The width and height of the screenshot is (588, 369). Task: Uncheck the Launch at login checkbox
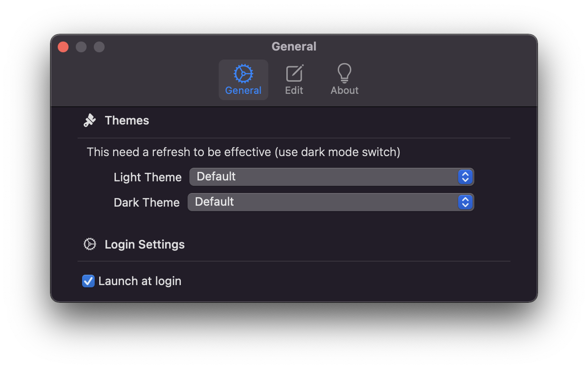click(x=88, y=281)
